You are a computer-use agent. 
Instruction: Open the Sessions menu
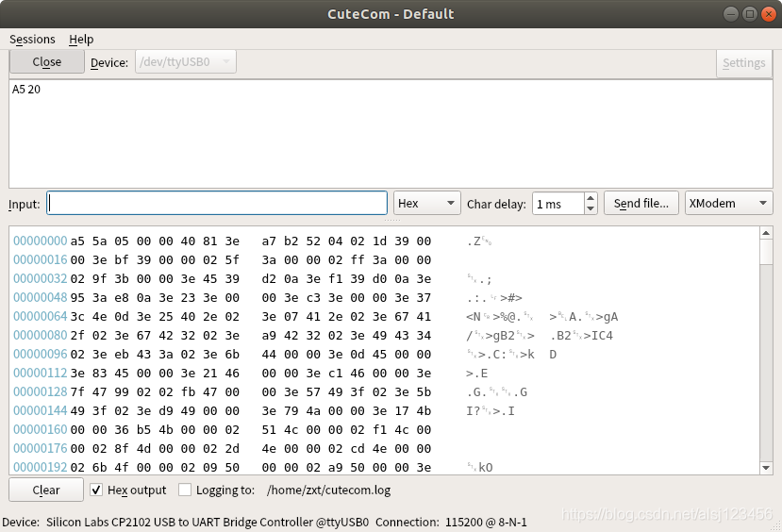(32, 39)
